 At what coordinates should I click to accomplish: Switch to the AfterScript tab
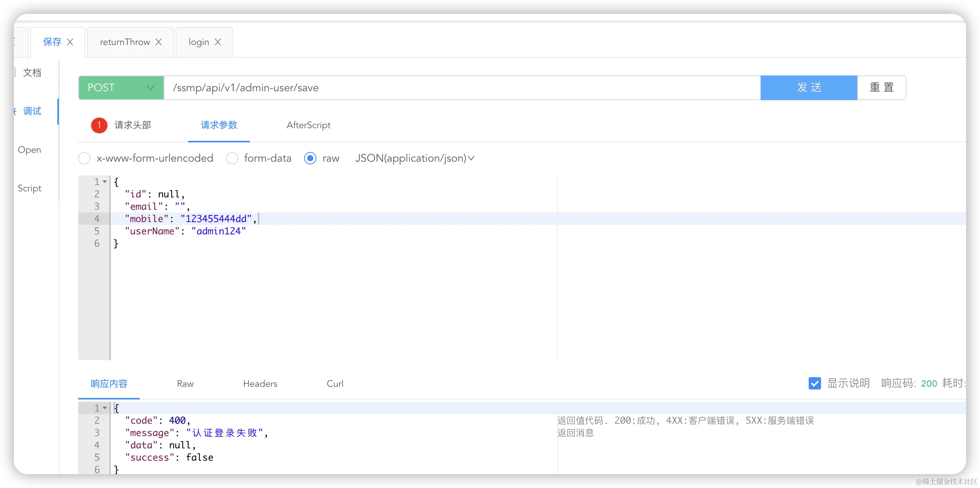coord(308,125)
